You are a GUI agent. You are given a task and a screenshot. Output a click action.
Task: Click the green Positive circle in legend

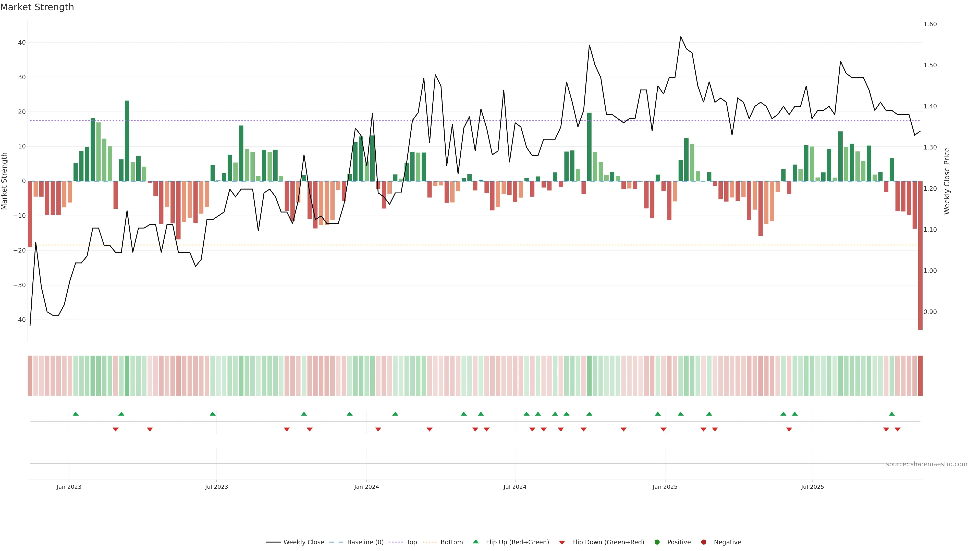point(657,542)
